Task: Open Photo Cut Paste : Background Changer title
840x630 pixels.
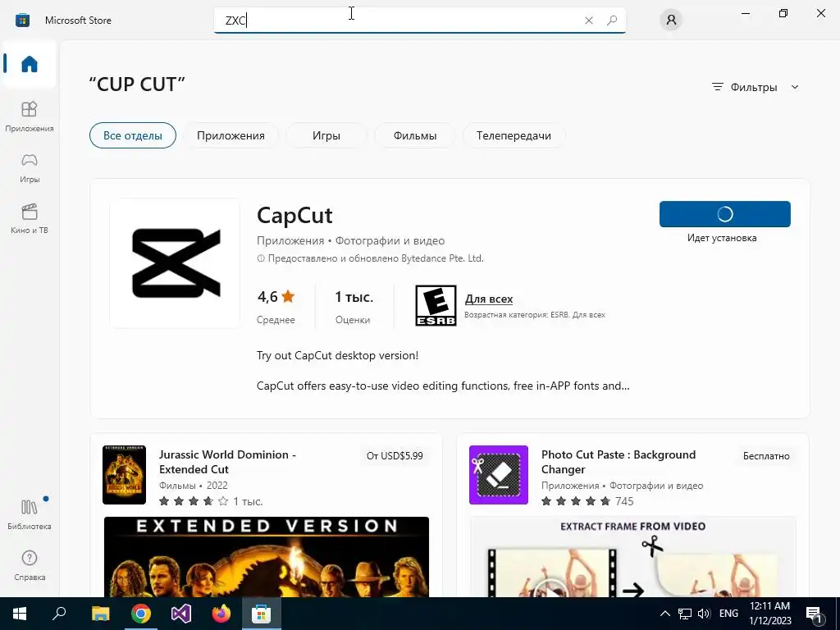Action: click(619, 462)
